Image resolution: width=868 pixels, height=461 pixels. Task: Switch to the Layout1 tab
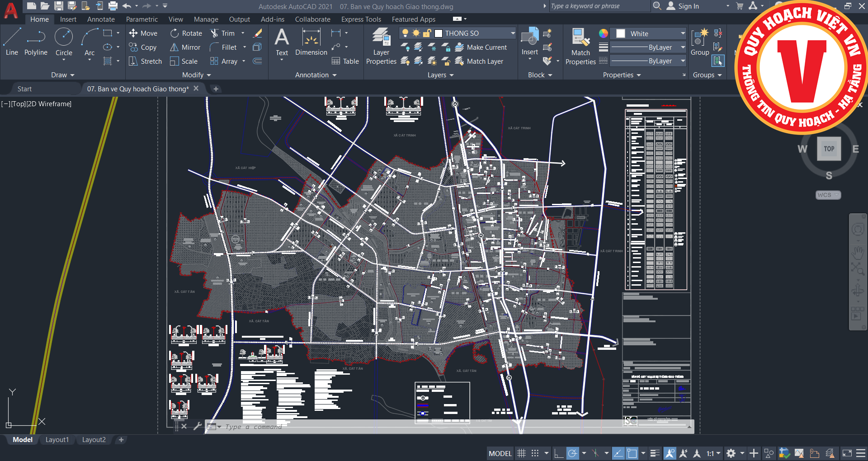coord(57,440)
